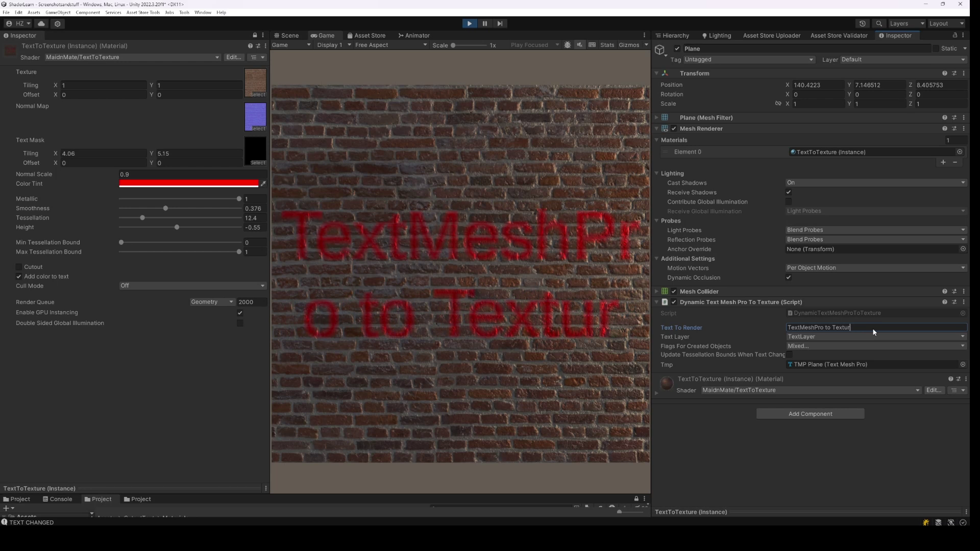This screenshot has width=980, height=551.
Task: Open the GameObject menu
Action: point(58,12)
